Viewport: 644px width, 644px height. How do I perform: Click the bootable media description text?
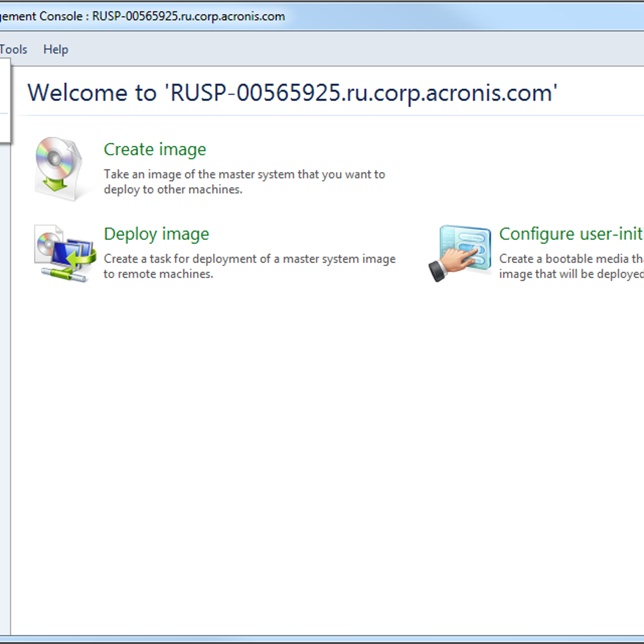(572, 266)
